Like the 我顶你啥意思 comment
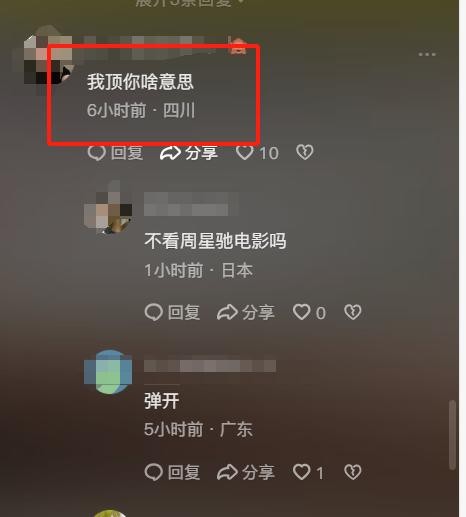Screen dimensions: 466x517 (x=245, y=153)
